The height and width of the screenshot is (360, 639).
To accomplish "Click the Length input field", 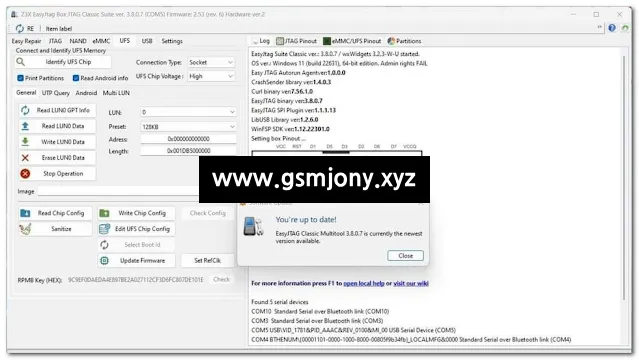I will coord(188,151).
